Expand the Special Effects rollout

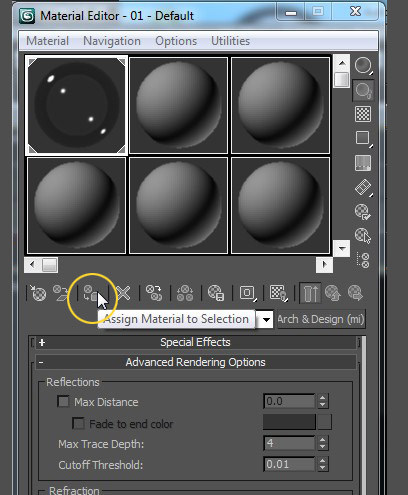196,342
